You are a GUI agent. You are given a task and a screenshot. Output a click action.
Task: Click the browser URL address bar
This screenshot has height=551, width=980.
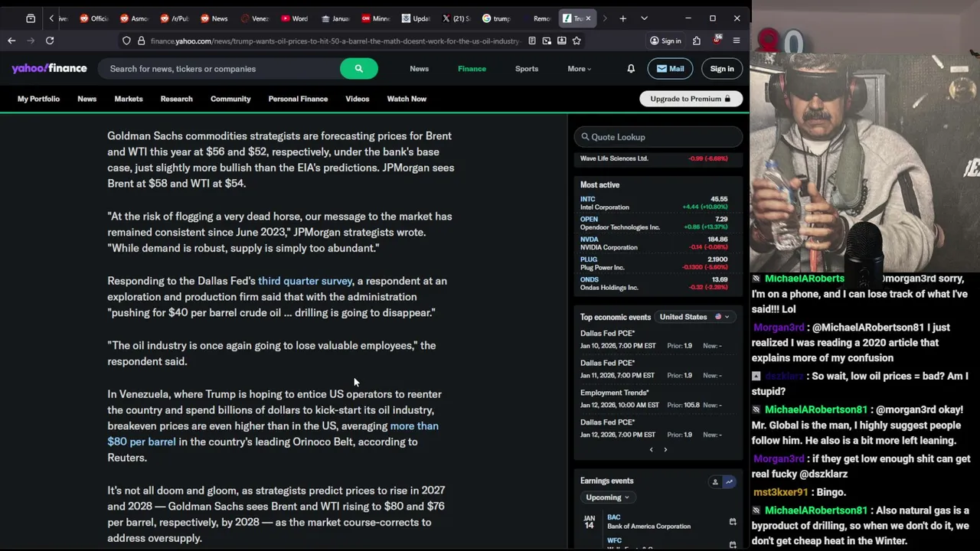coord(335,41)
